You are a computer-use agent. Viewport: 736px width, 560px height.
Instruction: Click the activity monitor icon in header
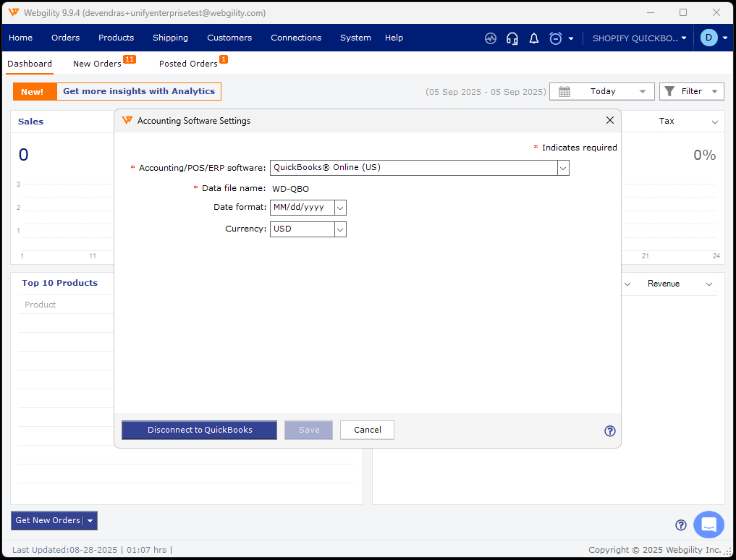(491, 38)
